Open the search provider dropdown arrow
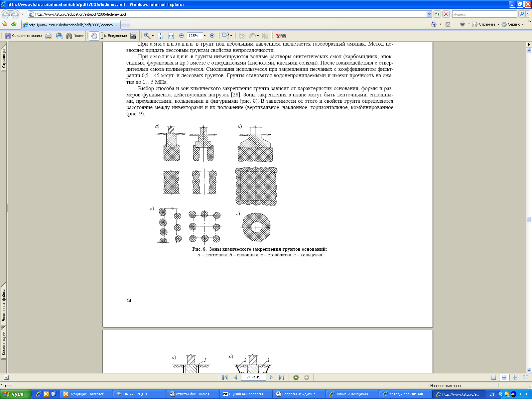This screenshot has width=532, height=399. coord(528,14)
